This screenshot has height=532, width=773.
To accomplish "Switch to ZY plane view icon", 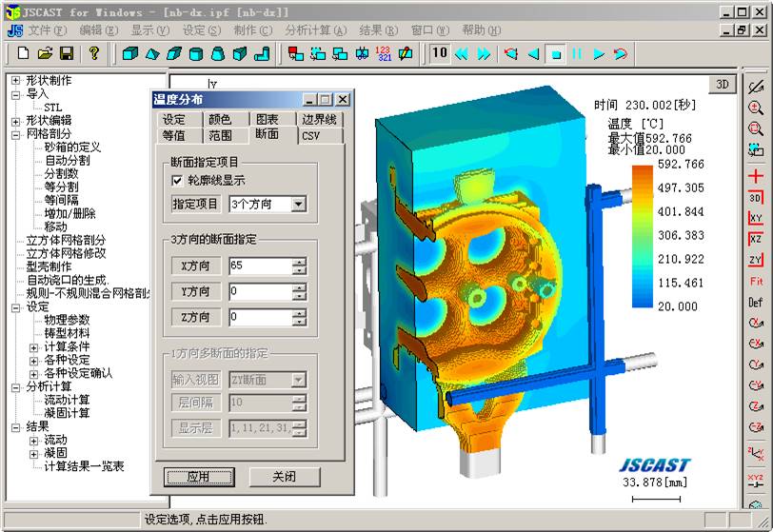I will click(756, 260).
